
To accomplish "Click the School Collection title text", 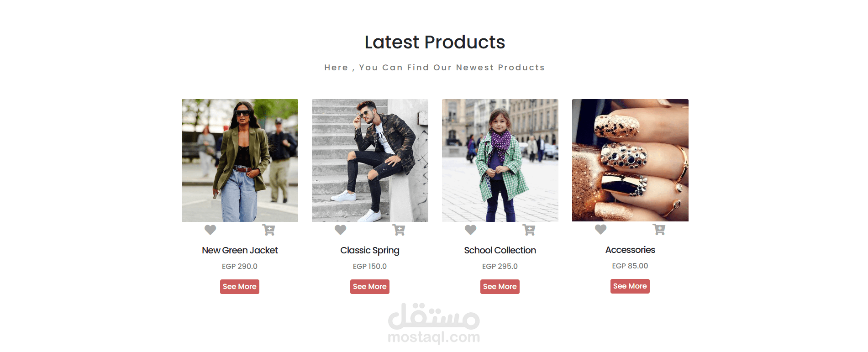I will click(x=500, y=250).
